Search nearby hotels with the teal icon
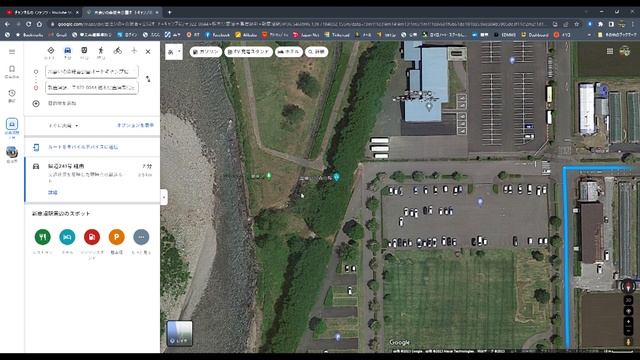Viewport: 640px width, 360px height. pos(67,237)
